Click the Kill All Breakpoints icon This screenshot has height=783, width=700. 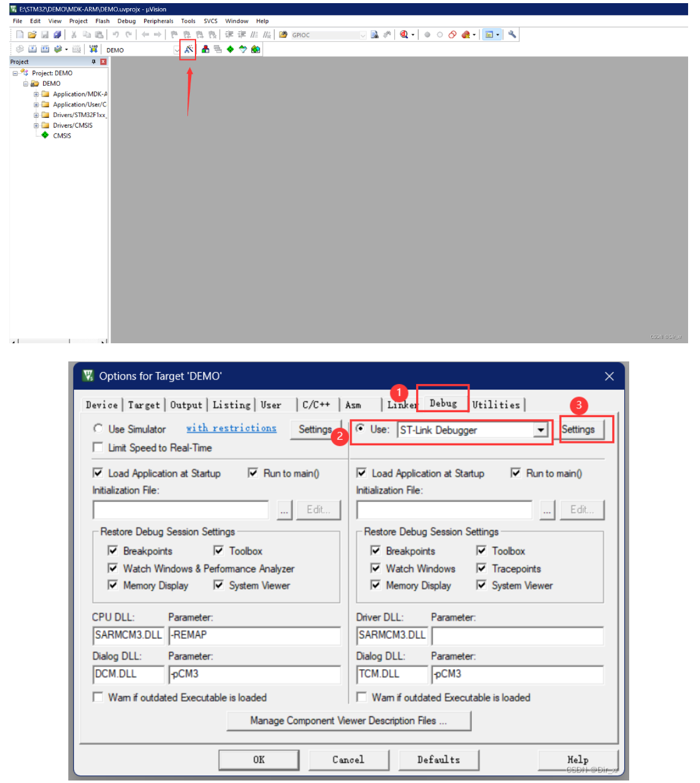pyautogui.click(x=466, y=34)
